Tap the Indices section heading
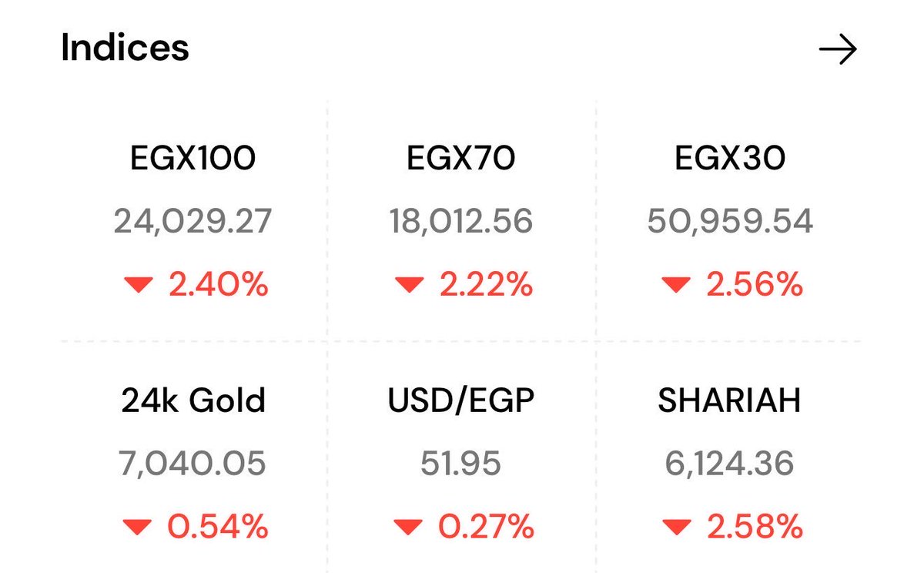The image size is (924, 573). tap(125, 49)
